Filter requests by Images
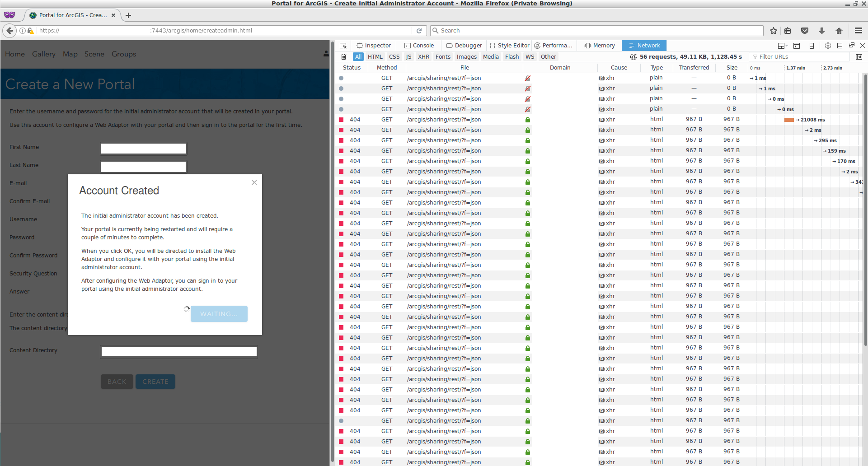This screenshot has width=868, height=466. (x=467, y=57)
